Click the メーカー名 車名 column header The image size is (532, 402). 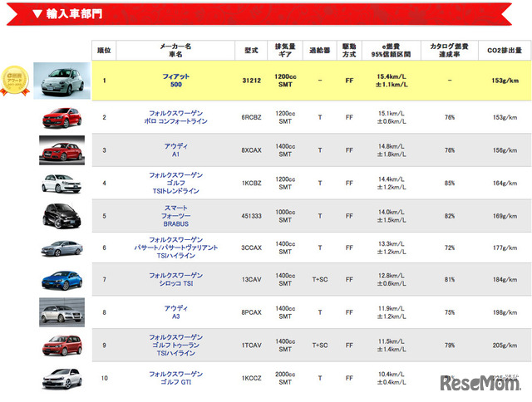pyautogui.click(x=175, y=51)
